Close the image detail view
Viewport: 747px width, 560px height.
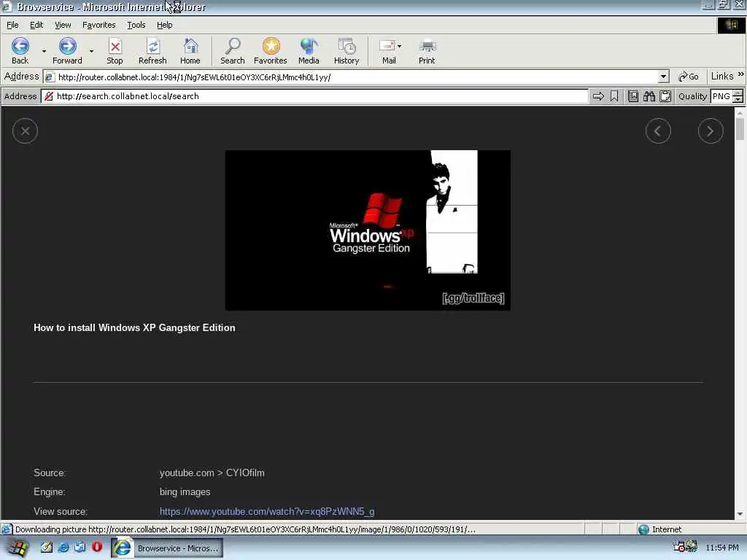[26, 131]
